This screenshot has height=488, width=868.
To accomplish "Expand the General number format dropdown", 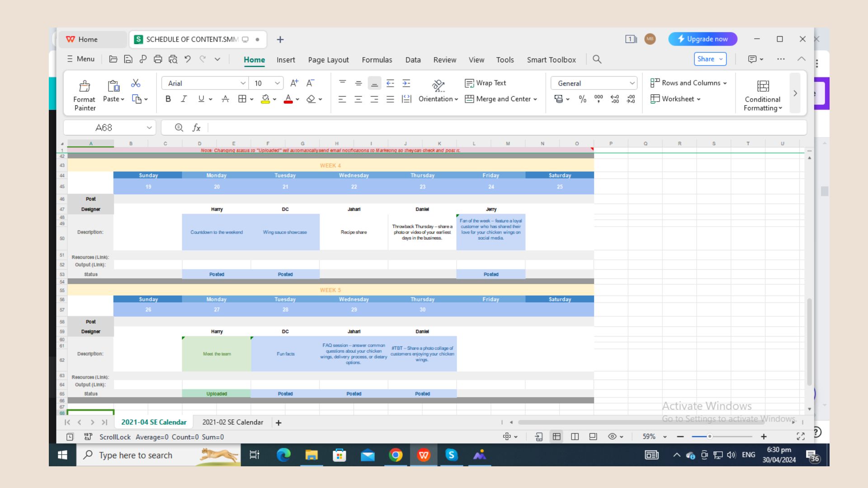I will click(x=632, y=83).
